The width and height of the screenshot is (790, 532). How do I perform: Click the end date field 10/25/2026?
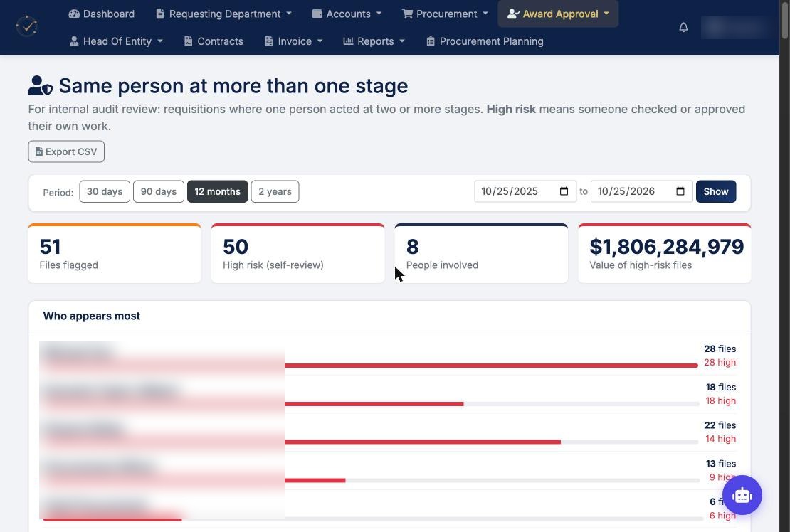(x=641, y=191)
